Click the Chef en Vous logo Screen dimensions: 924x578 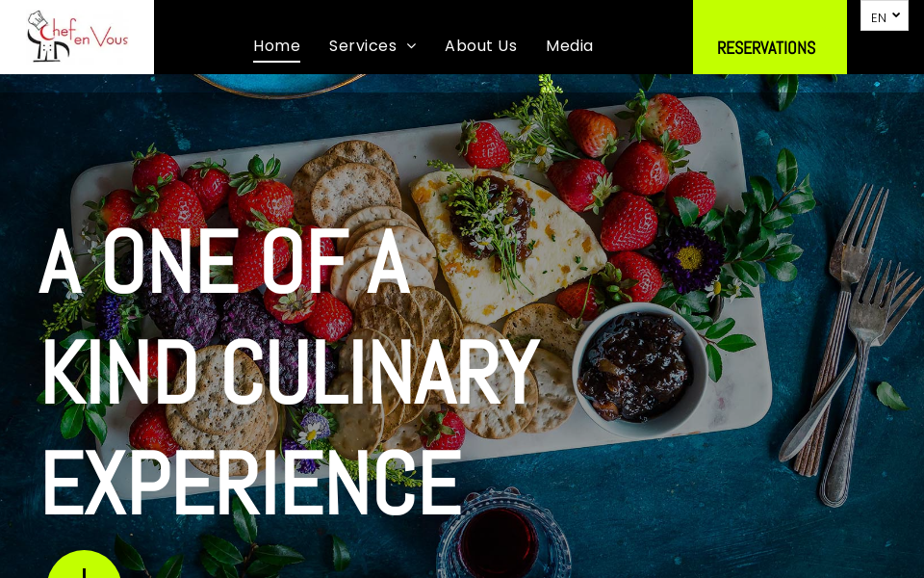(x=77, y=37)
